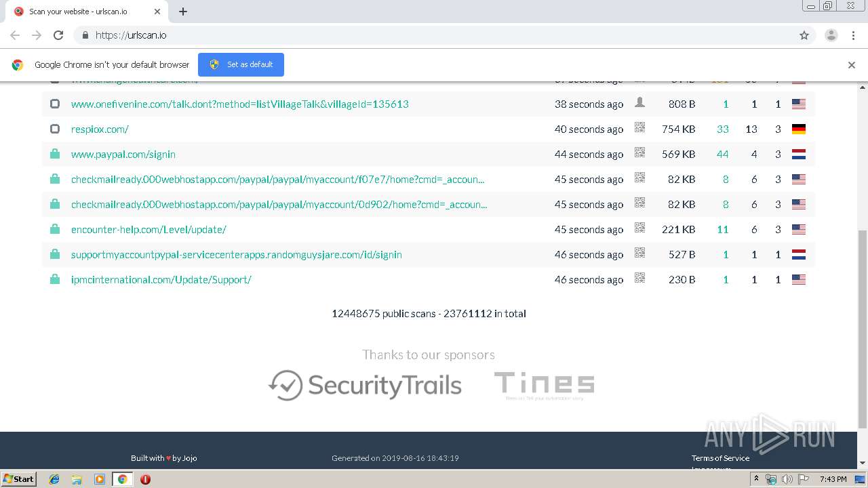Close the urlscan.io tab
The height and width of the screenshot is (488, 868).
click(x=157, y=12)
